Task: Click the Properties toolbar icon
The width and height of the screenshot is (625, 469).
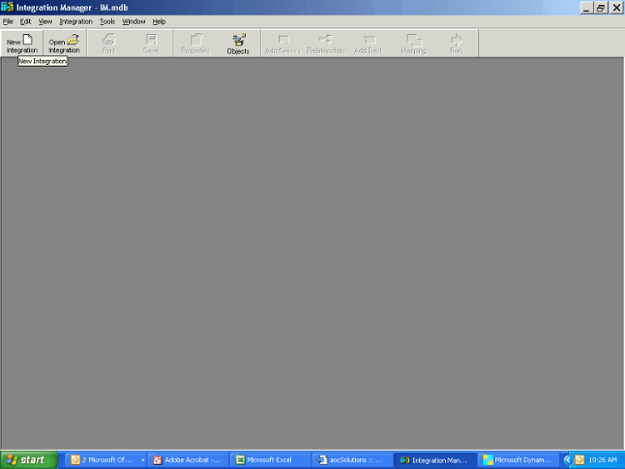Action: tap(195, 43)
